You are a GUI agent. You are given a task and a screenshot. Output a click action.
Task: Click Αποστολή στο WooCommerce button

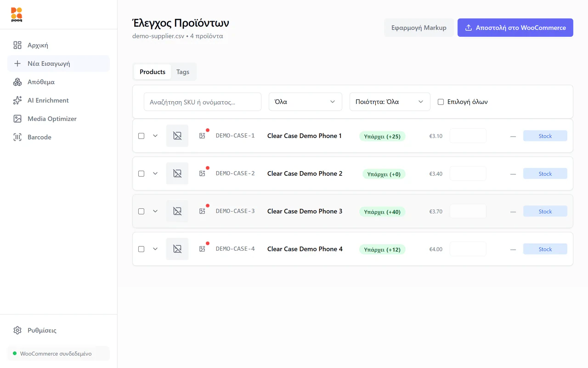tap(515, 28)
